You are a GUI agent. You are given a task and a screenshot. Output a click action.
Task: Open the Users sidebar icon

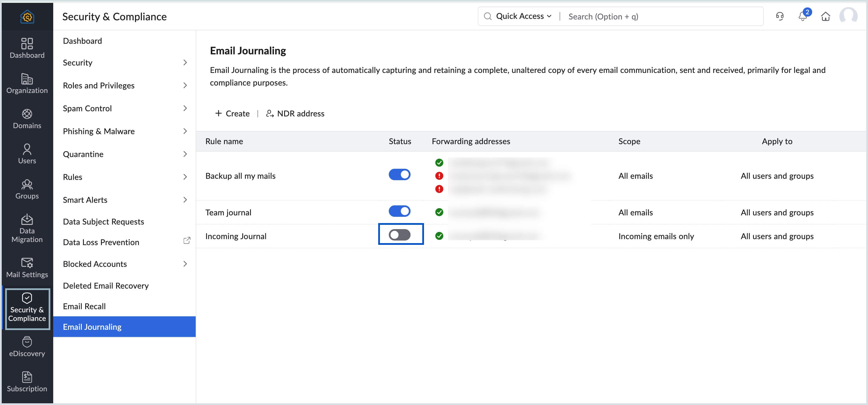27,154
